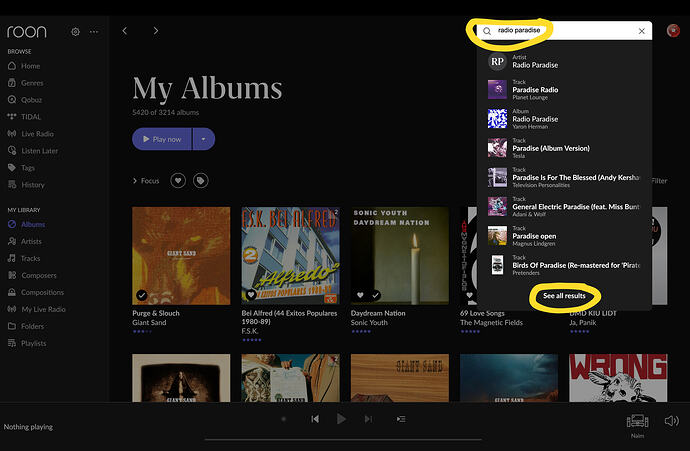Screen dimensions: 690x451
Task: Click the search magnifier icon
Action: 487,31
